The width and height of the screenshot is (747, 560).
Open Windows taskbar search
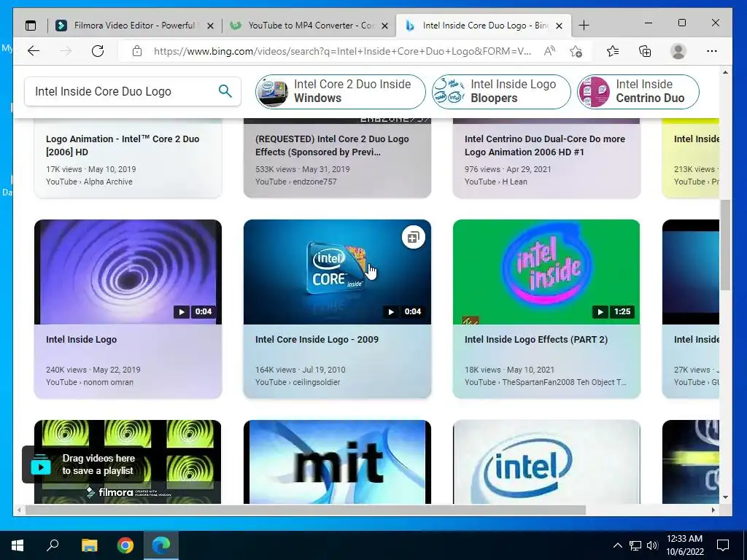pos(53,545)
